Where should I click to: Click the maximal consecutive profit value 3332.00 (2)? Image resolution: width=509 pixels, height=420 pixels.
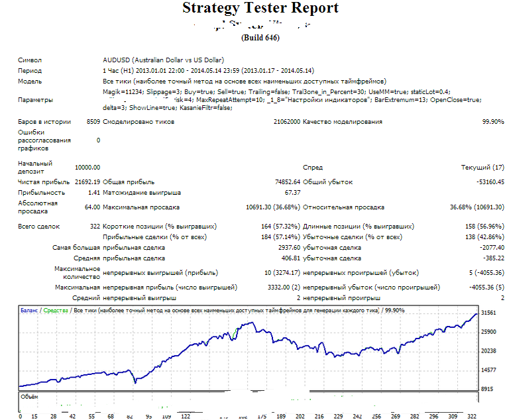click(x=284, y=288)
